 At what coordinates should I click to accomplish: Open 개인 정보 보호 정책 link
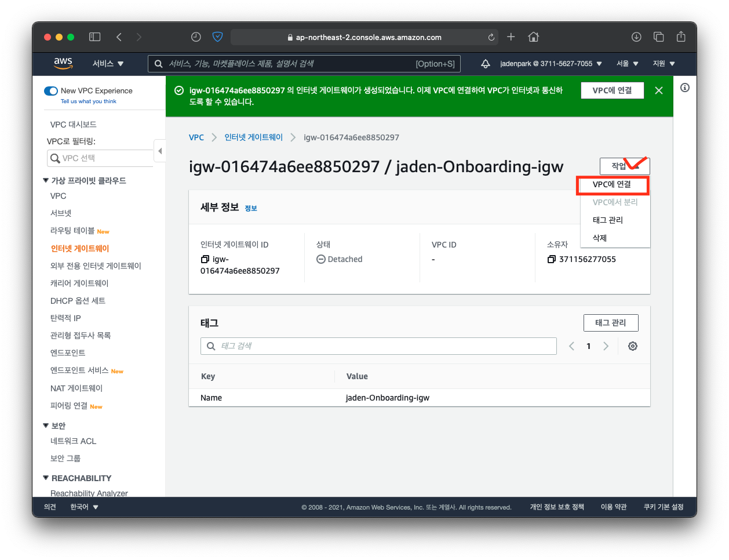click(557, 507)
